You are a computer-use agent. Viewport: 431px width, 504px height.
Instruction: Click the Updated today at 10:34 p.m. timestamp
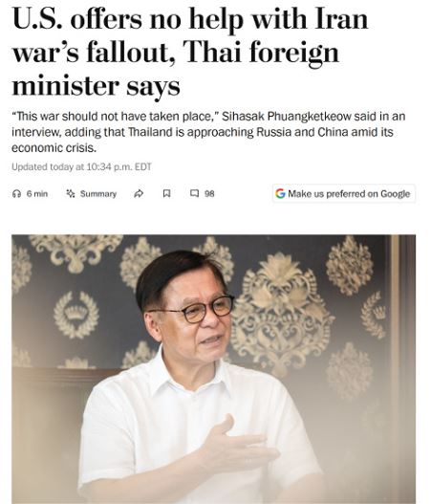tap(81, 167)
